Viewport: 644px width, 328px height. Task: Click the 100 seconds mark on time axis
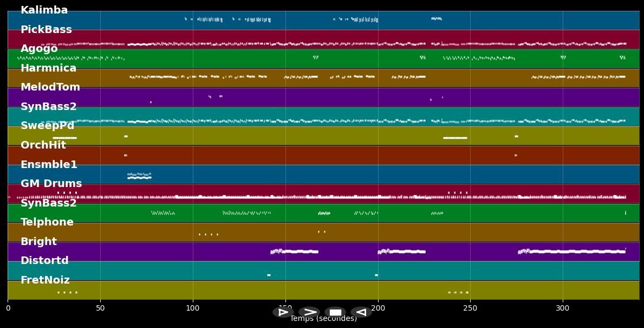point(193,308)
